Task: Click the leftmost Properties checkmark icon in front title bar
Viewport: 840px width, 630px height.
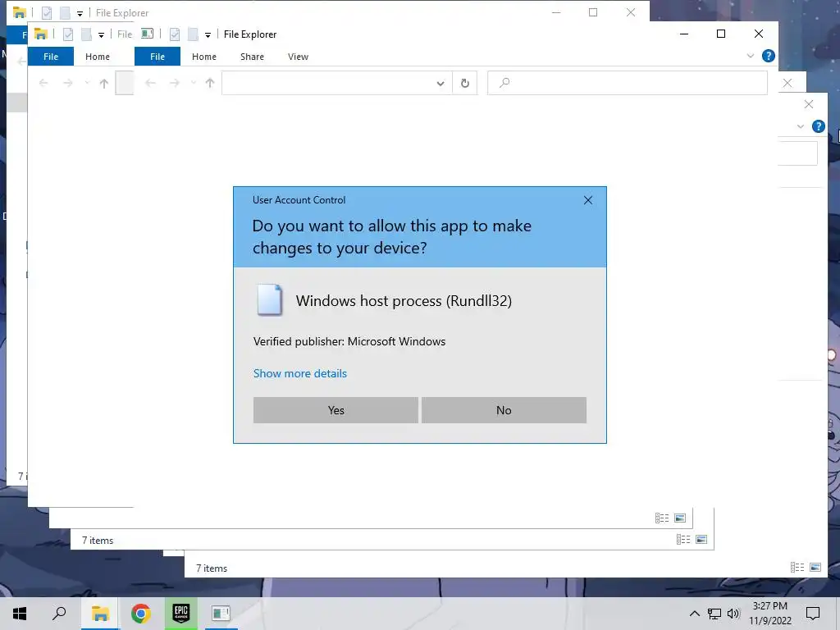Action: click(67, 34)
